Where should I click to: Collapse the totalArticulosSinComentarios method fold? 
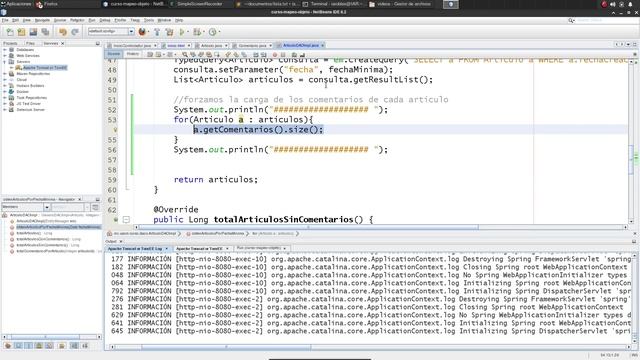click(x=126, y=220)
